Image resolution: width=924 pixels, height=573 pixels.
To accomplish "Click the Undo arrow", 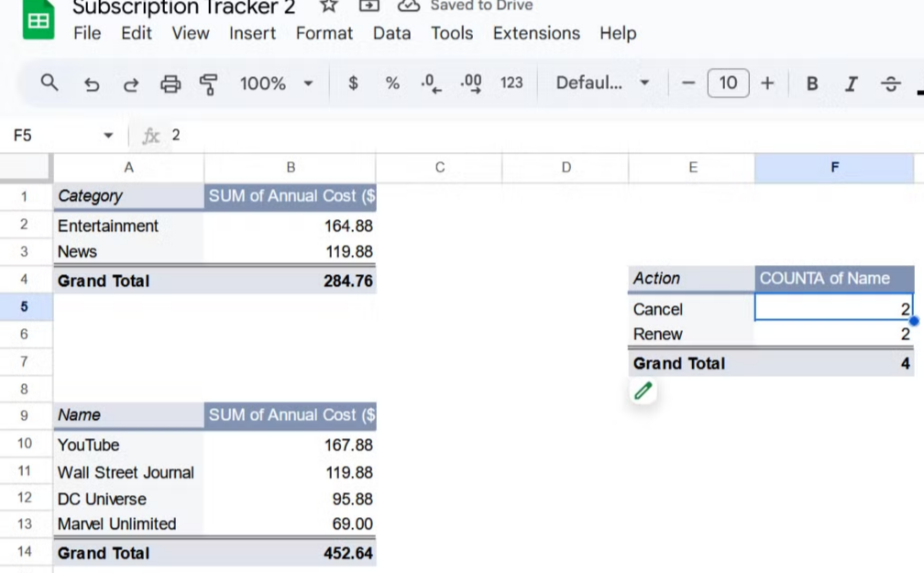I will (x=92, y=84).
